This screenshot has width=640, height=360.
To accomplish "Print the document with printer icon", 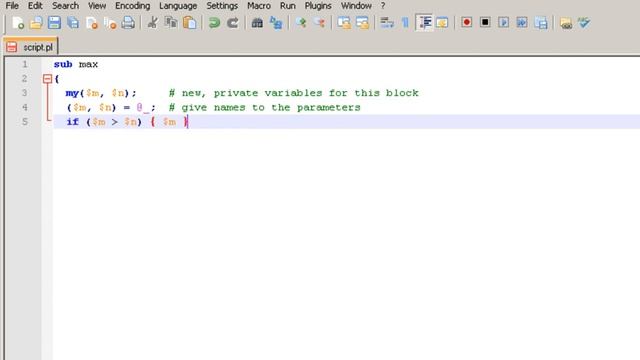I will [x=128, y=22].
